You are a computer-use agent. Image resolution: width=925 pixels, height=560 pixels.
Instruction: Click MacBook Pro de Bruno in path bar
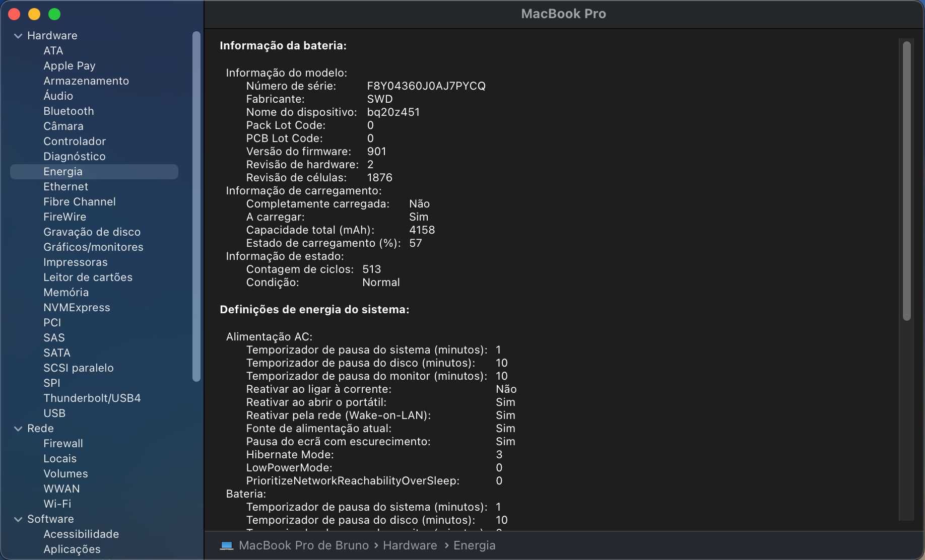pyautogui.click(x=304, y=545)
